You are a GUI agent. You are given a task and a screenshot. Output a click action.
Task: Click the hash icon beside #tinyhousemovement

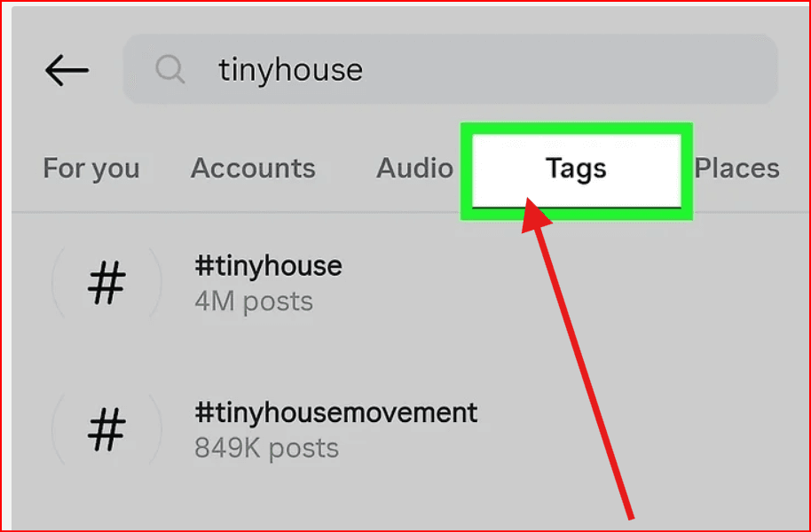click(x=106, y=431)
